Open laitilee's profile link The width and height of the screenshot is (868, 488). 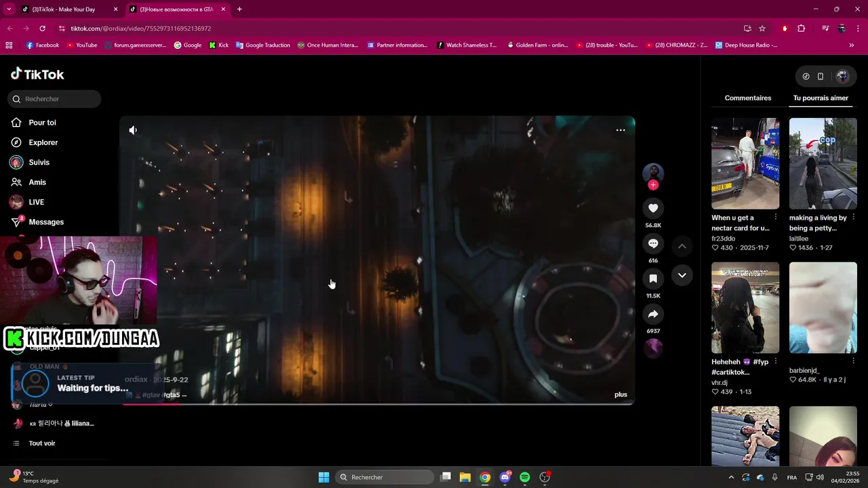point(798,239)
